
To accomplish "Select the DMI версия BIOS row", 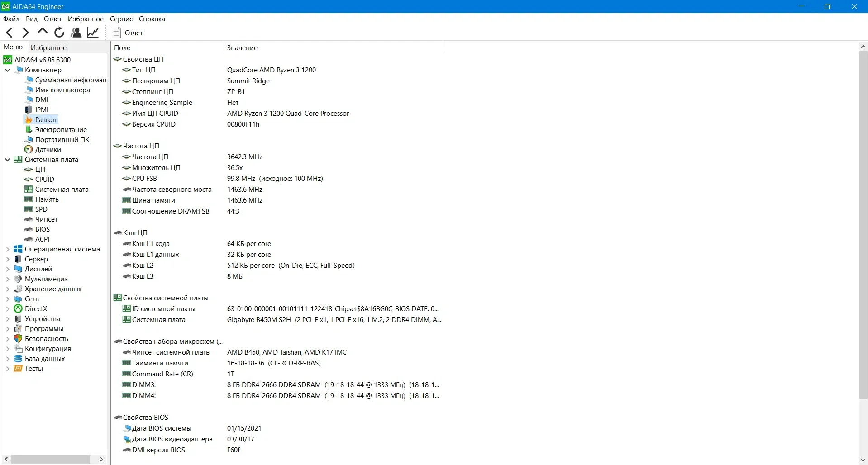I will [x=277, y=450].
